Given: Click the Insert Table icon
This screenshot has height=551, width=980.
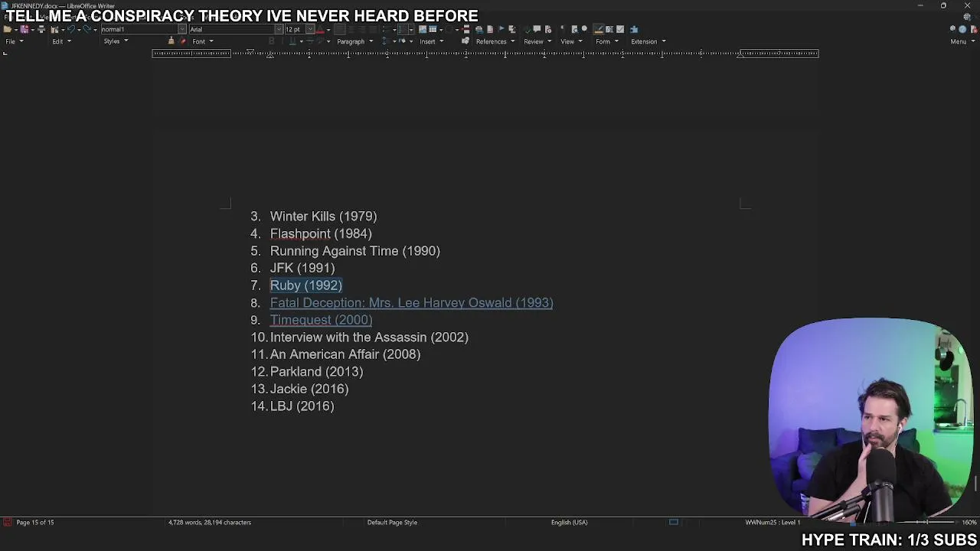Looking at the screenshot, I should pos(433,29).
